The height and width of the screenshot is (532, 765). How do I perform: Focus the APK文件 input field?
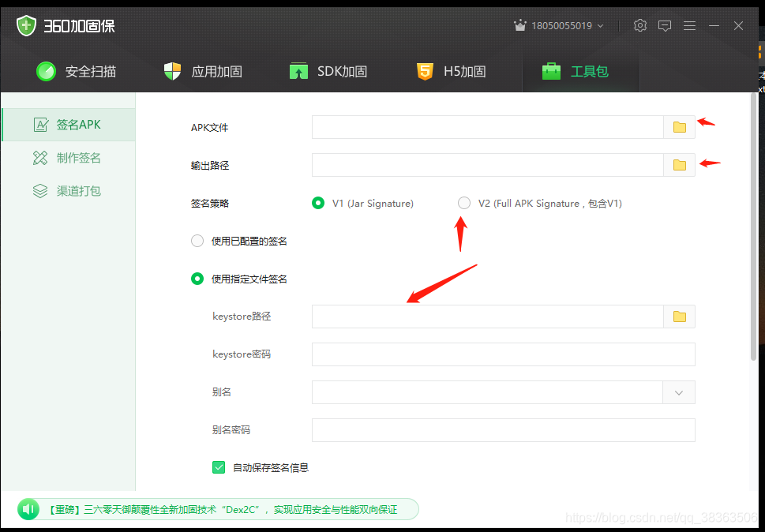(487, 127)
